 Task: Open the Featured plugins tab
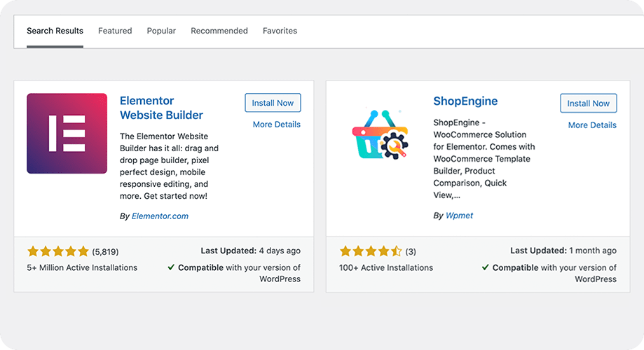[115, 31]
